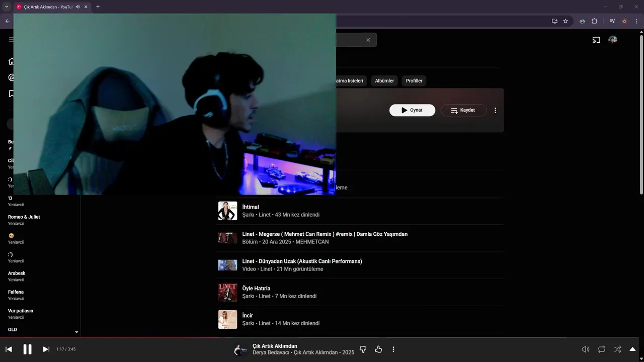Click the Cast to device icon

click(x=596, y=40)
